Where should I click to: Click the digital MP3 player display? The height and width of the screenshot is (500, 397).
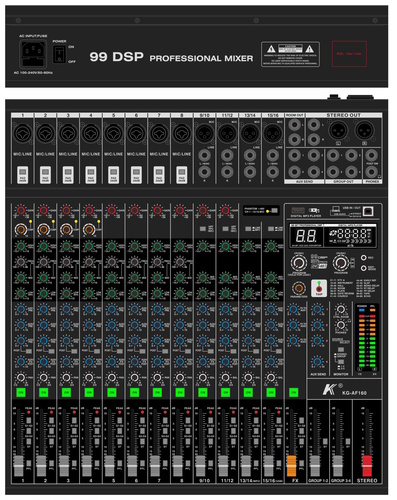coord(349,236)
